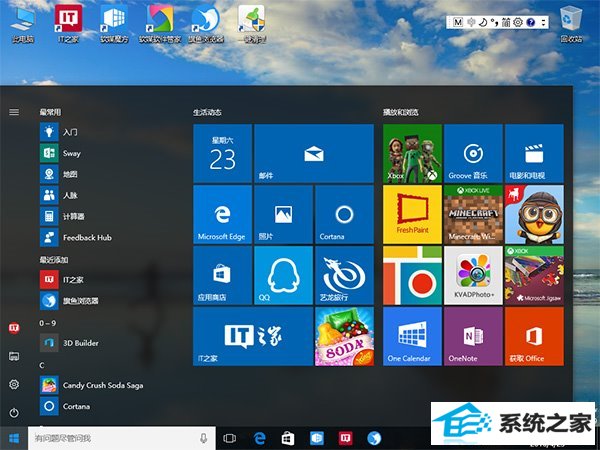Viewport: 600px width, 450px height.
Task: Open the QQ tile
Action: pos(283,275)
